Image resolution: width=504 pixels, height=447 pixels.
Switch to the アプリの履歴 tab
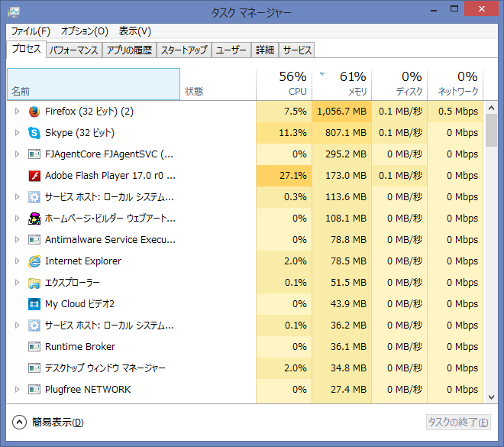(x=129, y=50)
